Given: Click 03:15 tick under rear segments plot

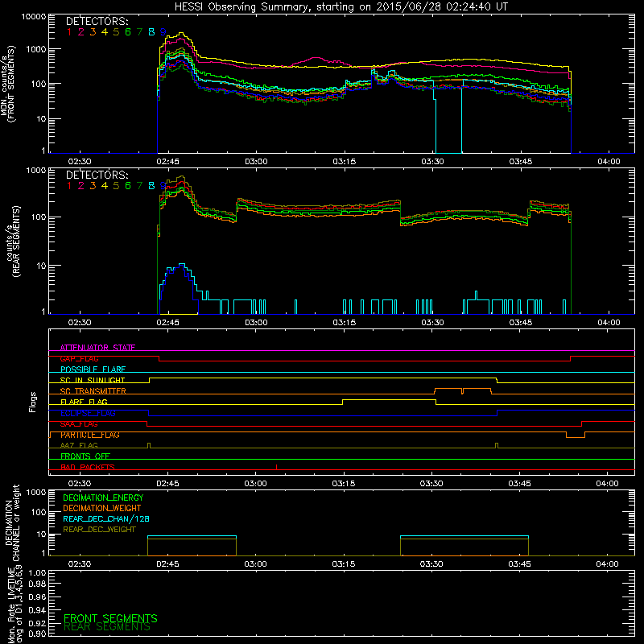Looking at the screenshot, I should coord(345,323).
